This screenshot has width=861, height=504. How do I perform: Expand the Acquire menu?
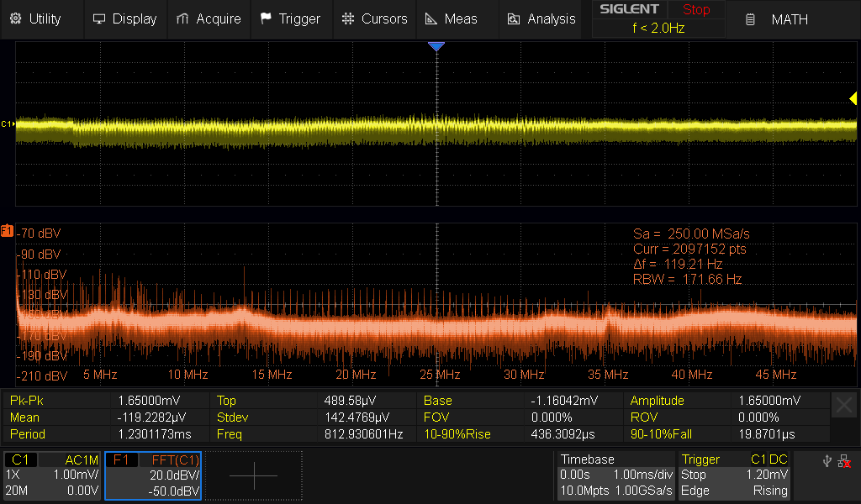point(208,18)
